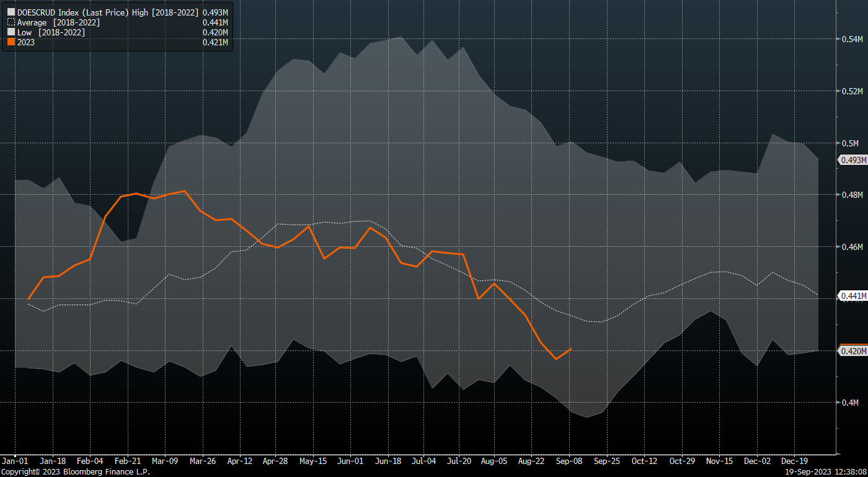Click the Jun-01 date on x-axis

(350, 461)
